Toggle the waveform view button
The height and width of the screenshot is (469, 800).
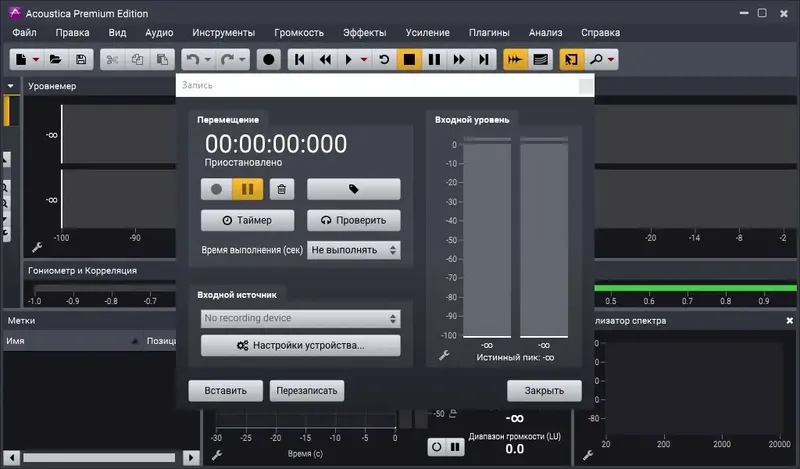tap(515, 60)
